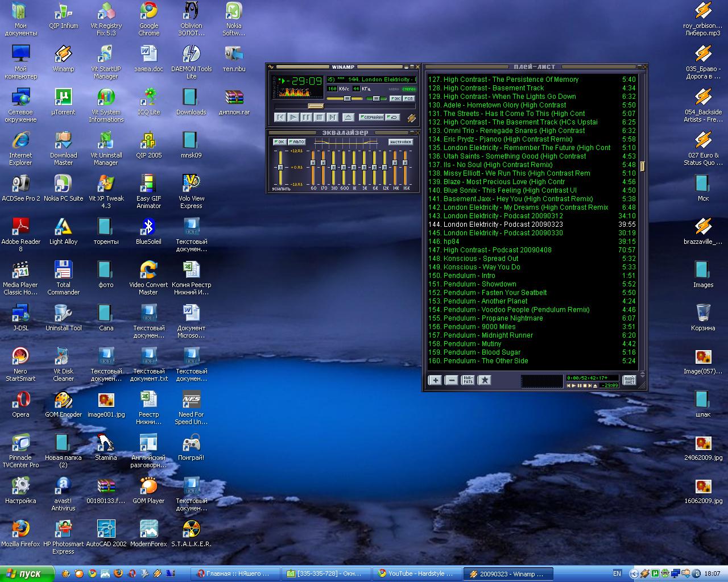Open playlist Select (ВЫБРАТЬ) menu
The height and width of the screenshot is (582, 728).
468,380
